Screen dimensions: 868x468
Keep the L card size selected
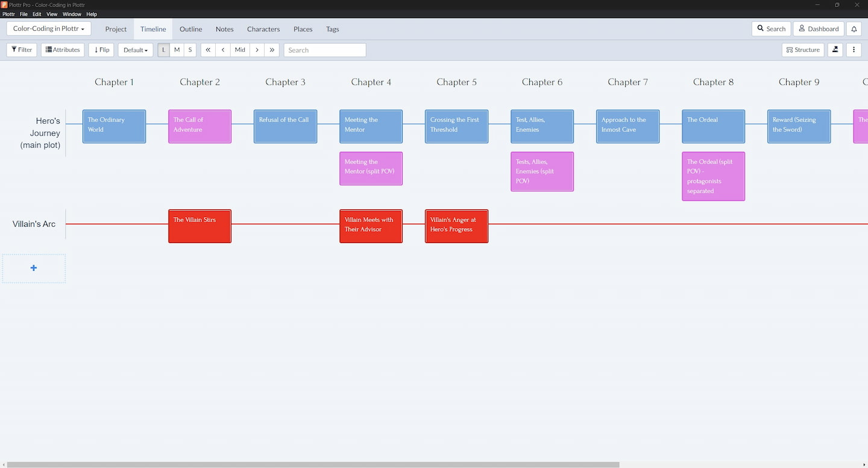[x=163, y=49]
